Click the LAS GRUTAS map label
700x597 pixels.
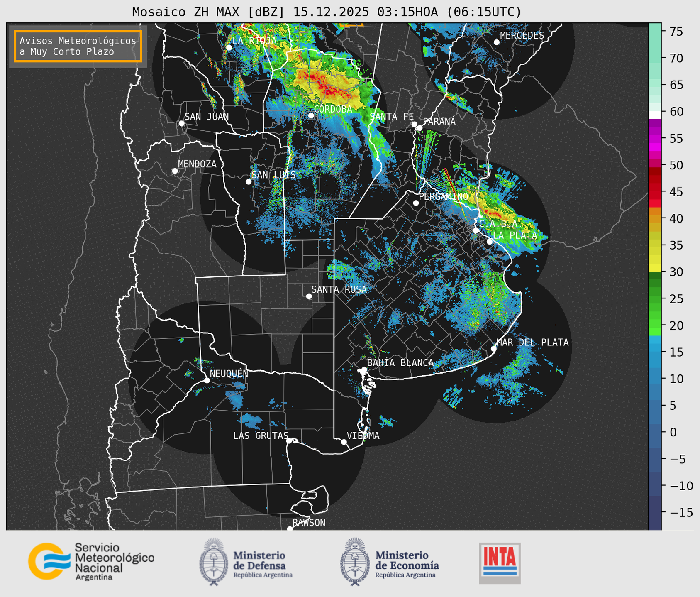point(261,436)
